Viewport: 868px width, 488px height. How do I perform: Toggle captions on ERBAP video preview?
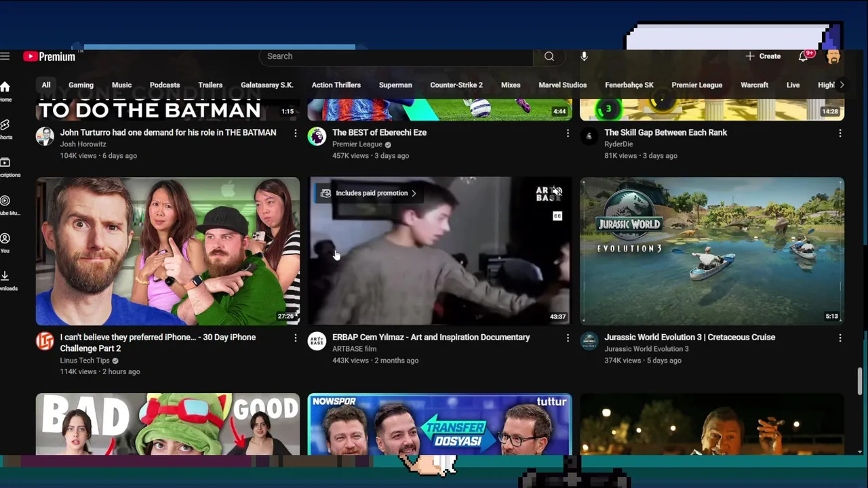(557, 216)
